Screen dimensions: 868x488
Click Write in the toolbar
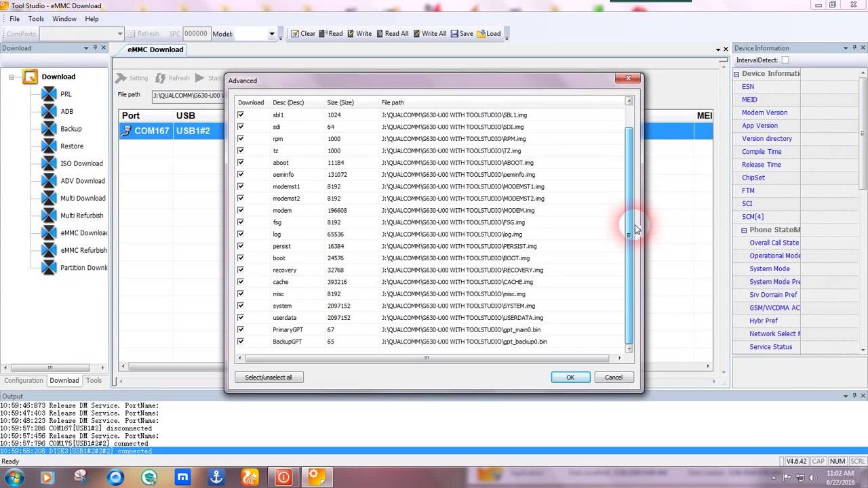pyautogui.click(x=359, y=34)
